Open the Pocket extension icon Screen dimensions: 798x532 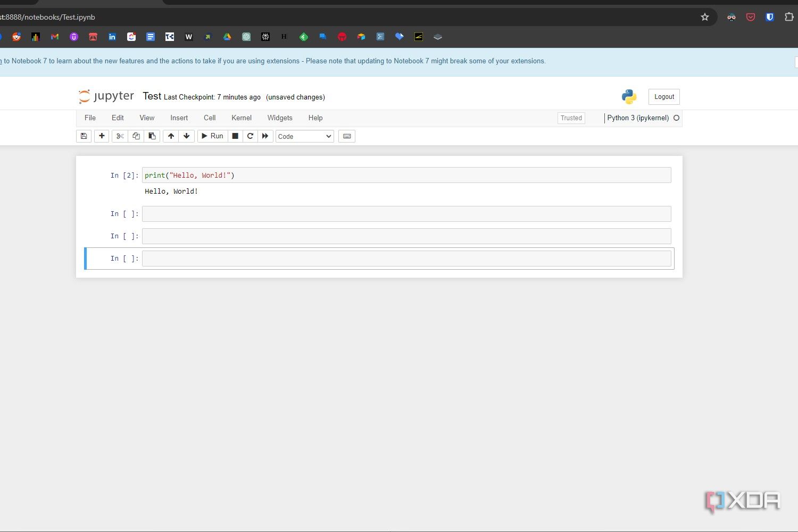click(751, 17)
